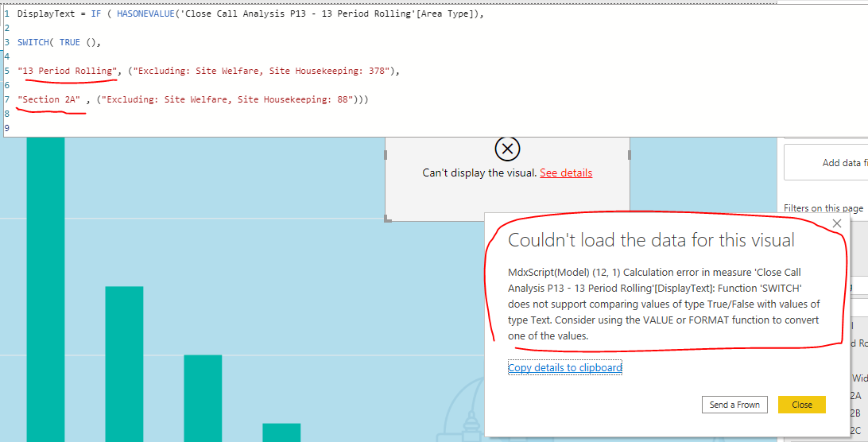Click the MdxScript error message text
Image resolution: width=868 pixels, height=442 pixels.
664,304
